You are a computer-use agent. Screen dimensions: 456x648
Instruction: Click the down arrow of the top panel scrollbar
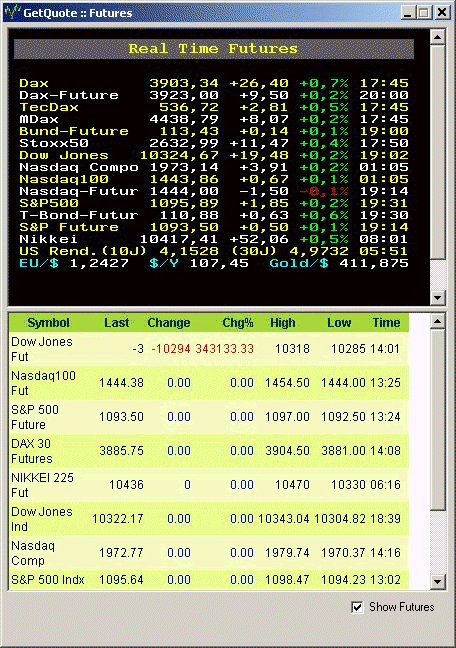click(x=437, y=297)
